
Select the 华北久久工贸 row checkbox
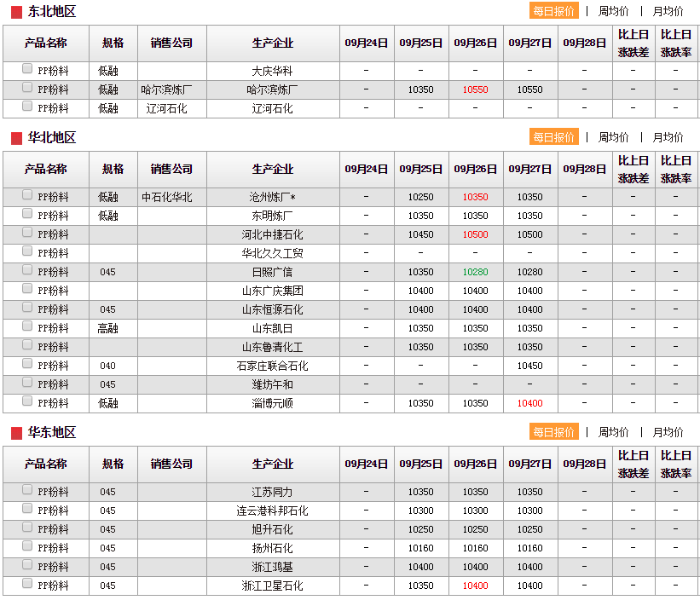tap(27, 251)
